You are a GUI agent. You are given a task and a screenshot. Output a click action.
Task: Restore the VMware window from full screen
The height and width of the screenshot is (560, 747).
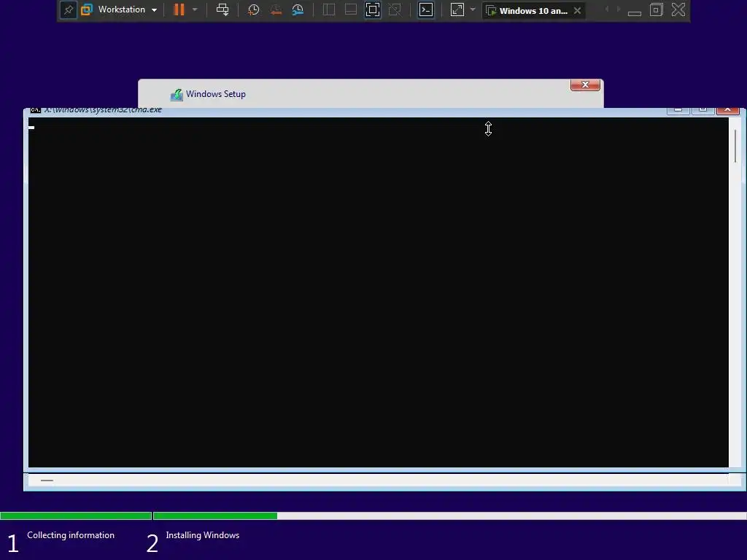coord(657,9)
